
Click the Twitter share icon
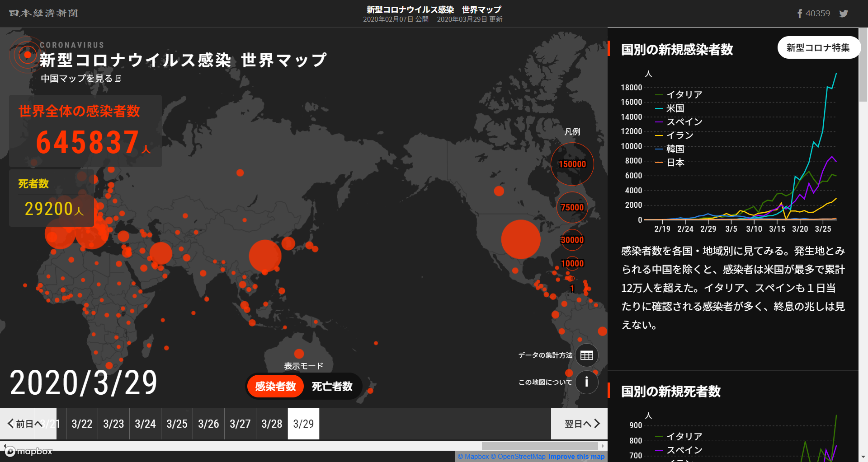[x=844, y=14]
